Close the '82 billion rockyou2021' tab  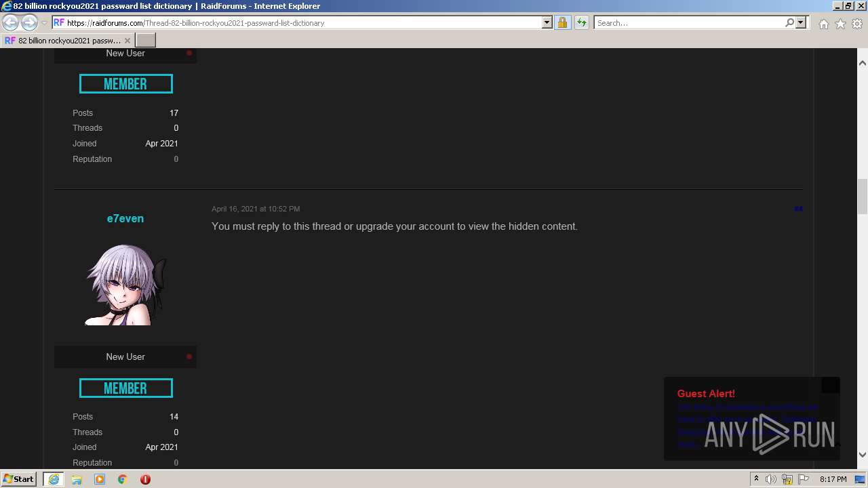click(127, 41)
